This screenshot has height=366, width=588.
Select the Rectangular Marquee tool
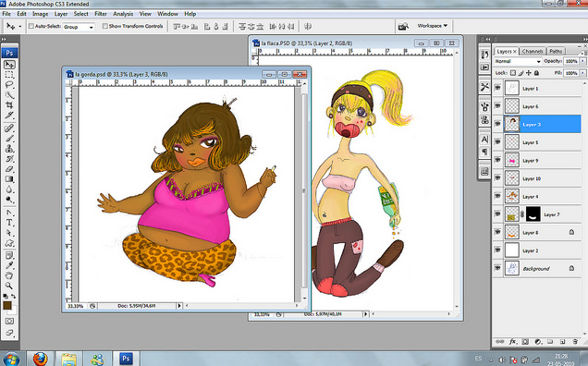point(9,75)
